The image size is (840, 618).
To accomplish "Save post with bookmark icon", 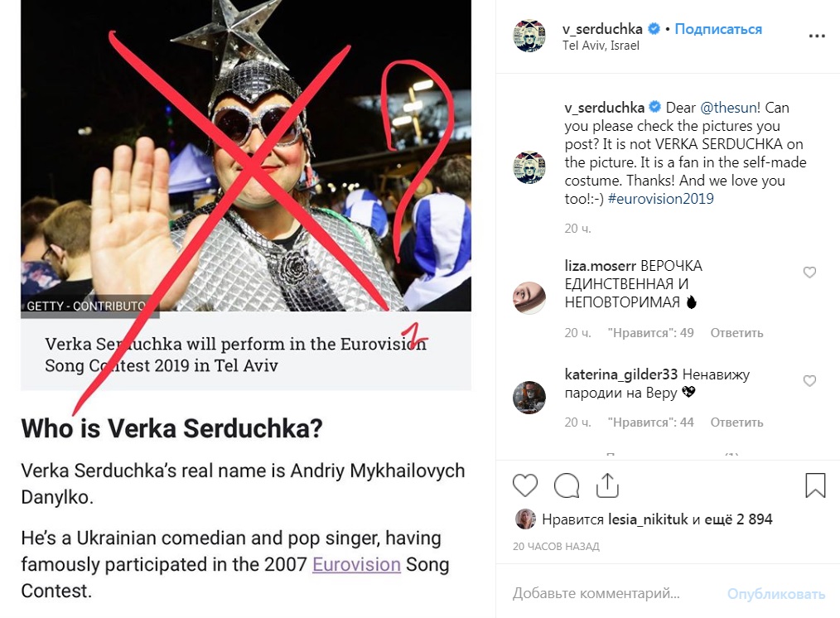I will point(815,485).
